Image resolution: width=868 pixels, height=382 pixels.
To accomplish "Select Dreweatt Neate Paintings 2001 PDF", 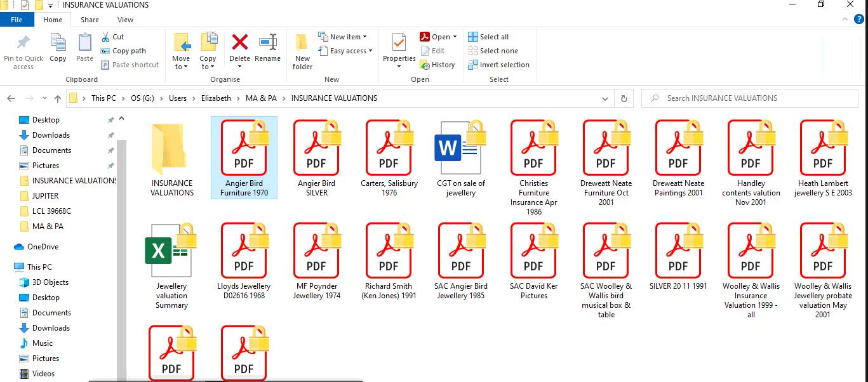I will [x=678, y=159].
